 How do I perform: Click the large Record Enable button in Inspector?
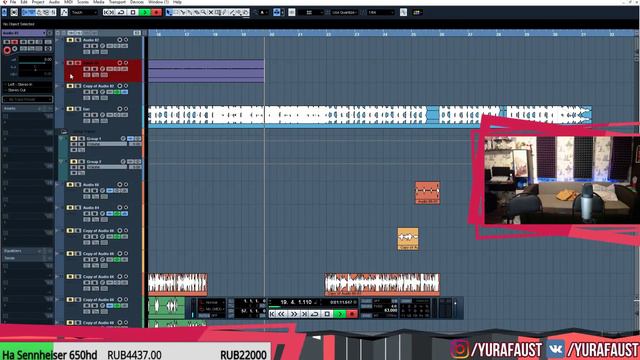pos(7,50)
